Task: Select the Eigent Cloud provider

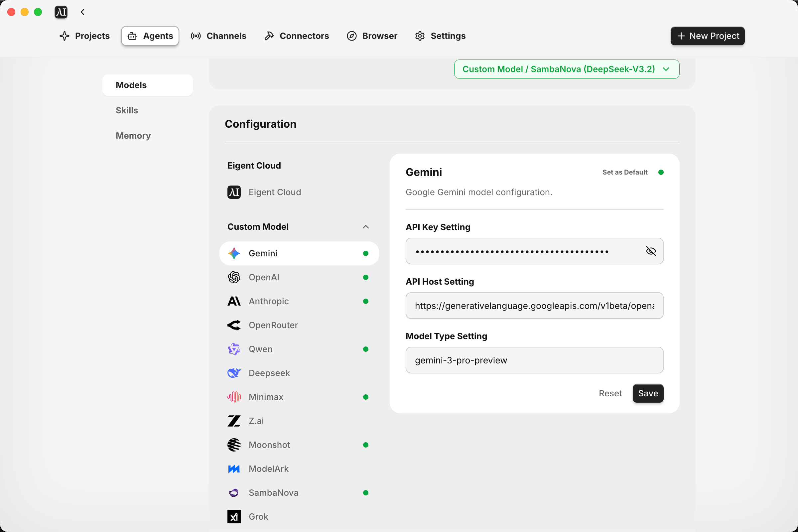Action: click(x=299, y=193)
